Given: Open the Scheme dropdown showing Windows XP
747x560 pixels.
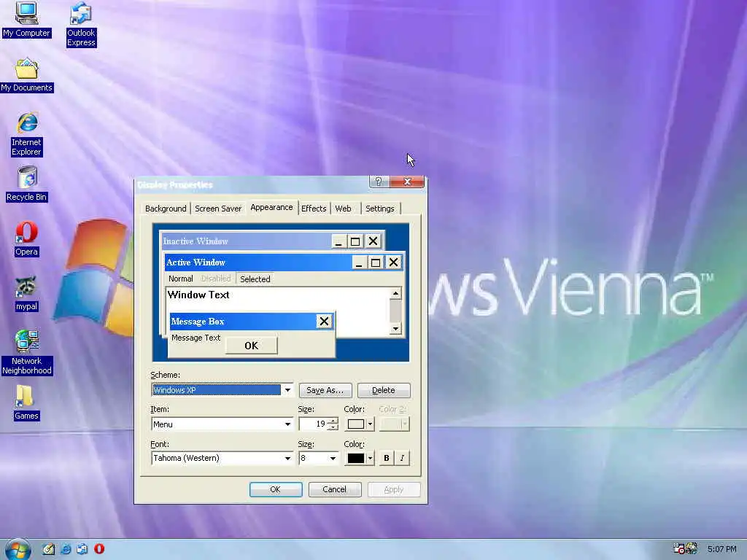Looking at the screenshot, I should 287,390.
